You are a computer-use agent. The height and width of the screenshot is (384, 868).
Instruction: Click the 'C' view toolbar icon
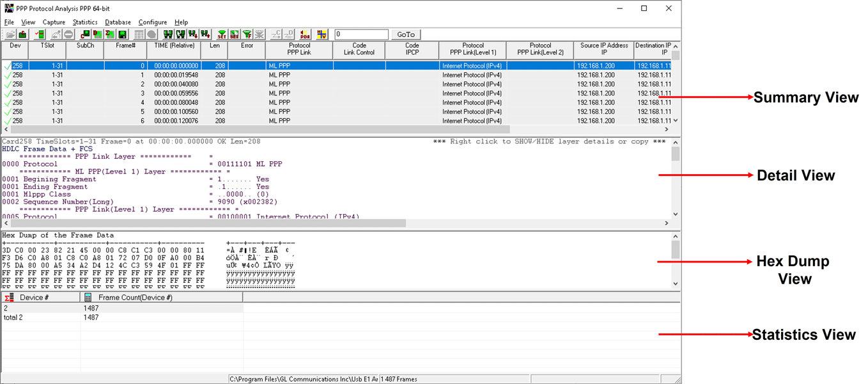click(x=85, y=34)
